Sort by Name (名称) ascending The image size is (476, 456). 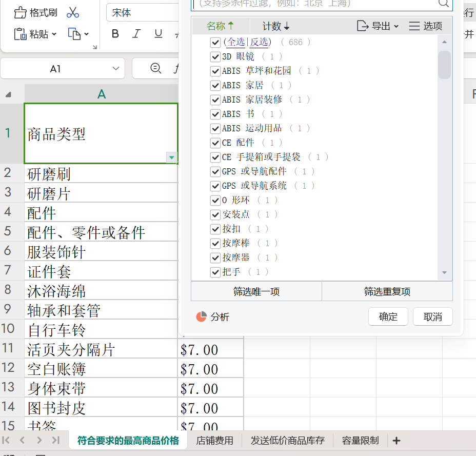point(220,26)
